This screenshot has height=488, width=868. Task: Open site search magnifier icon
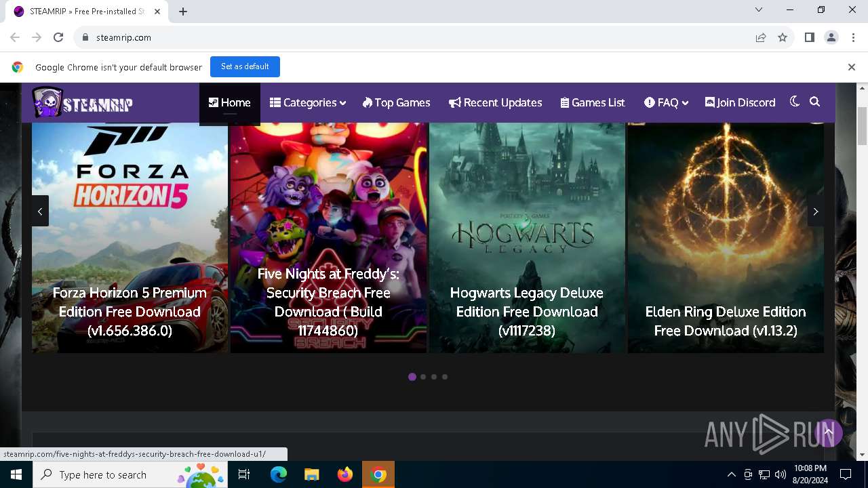(x=815, y=102)
